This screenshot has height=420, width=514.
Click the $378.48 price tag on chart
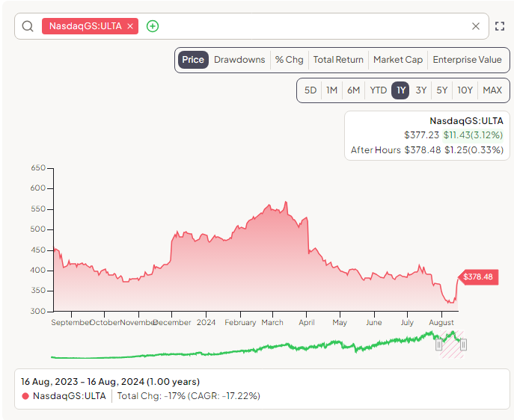pyautogui.click(x=478, y=277)
